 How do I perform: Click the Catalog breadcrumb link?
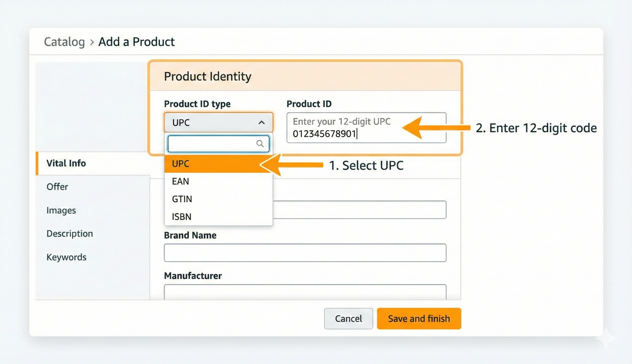(64, 42)
